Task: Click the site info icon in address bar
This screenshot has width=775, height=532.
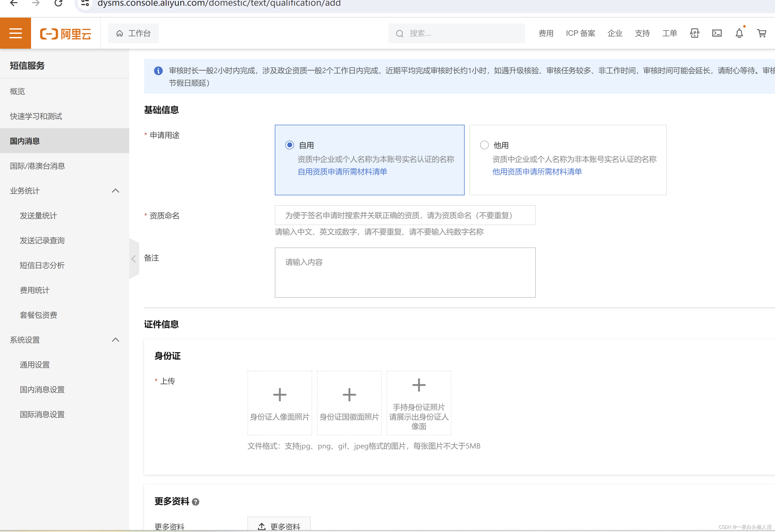Action: [85, 3]
